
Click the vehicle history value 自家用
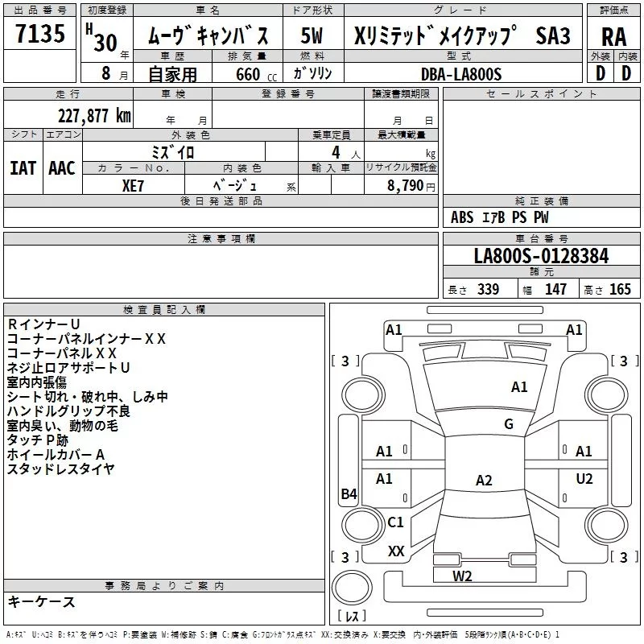(172, 74)
